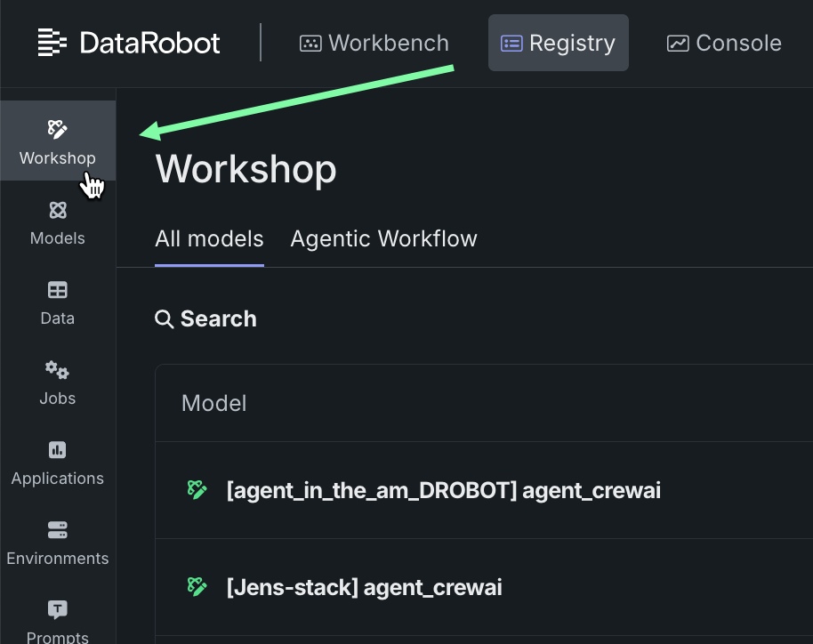The image size is (813, 644).
Task: Navigate to Environments in the sidebar
Action: (x=58, y=543)
